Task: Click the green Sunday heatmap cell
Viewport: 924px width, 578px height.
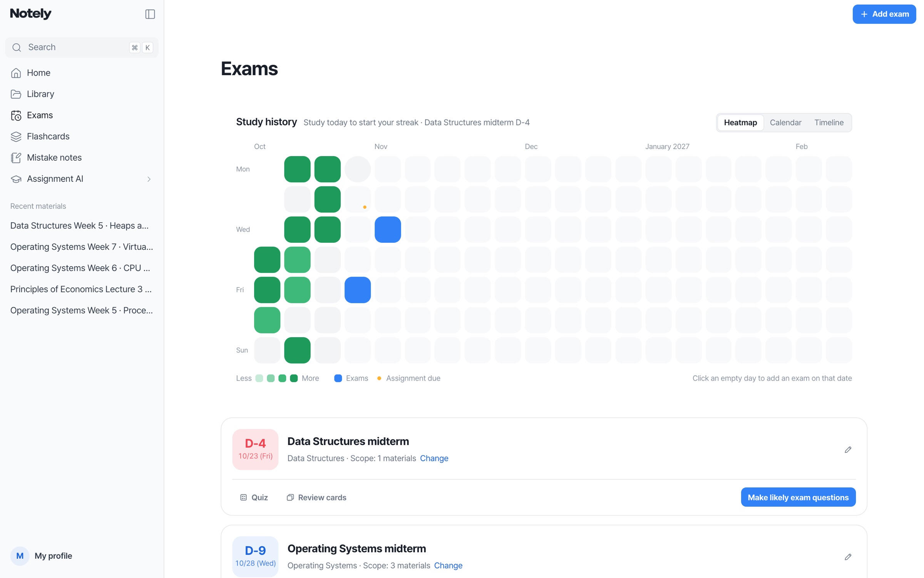Action: pyautogui.click(x=297, y=350)
